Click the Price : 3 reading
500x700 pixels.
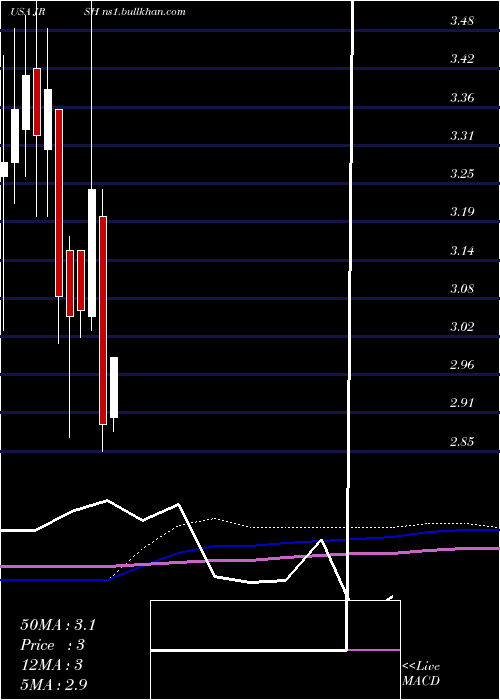52,645
